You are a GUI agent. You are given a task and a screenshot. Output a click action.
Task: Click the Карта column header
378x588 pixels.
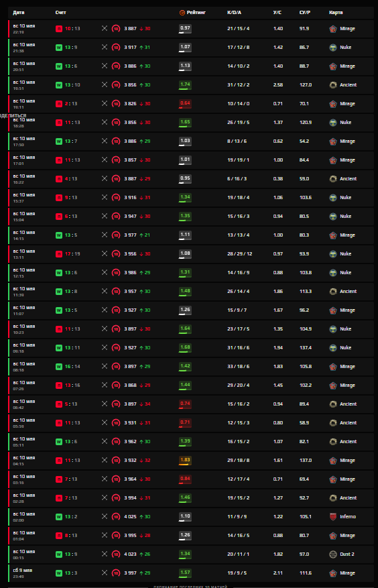click(336, 12)
